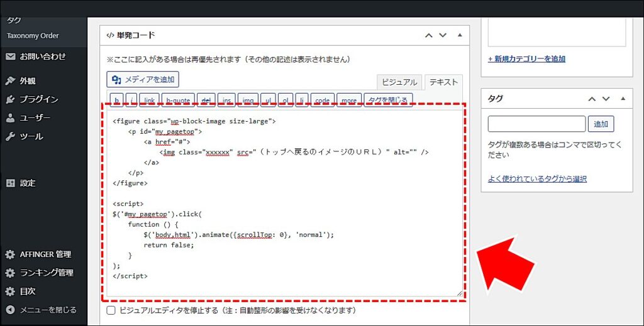
Task: Move タグ panel up
Action: click(592, 99)
